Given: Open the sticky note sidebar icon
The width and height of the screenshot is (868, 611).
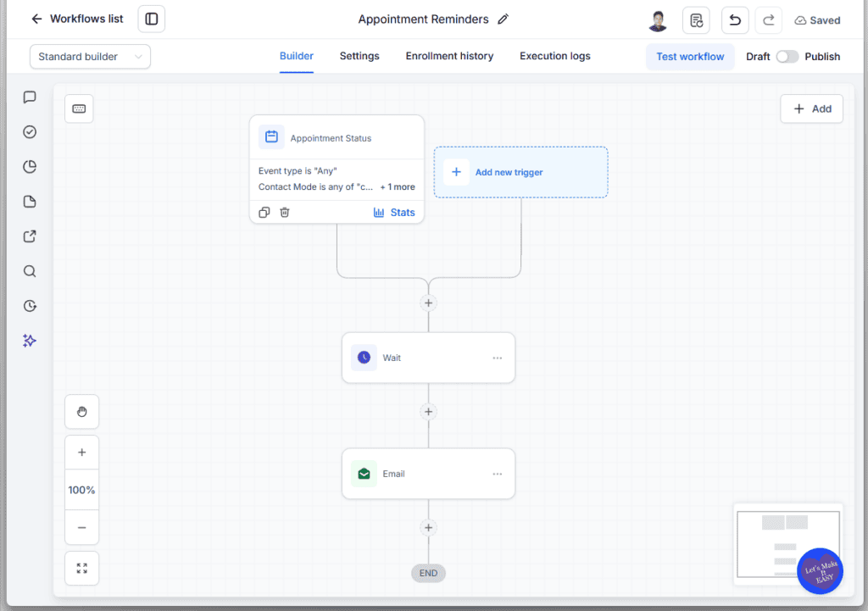Looking at the screenshot, I should 30,202.
